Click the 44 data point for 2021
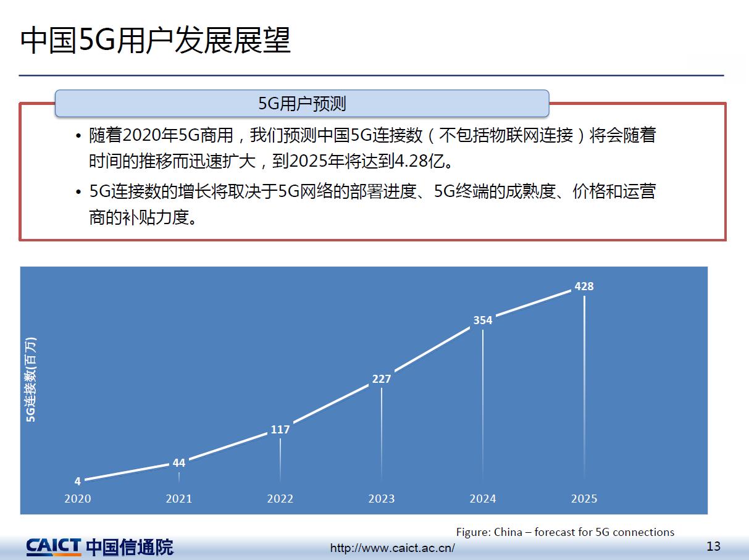The height and width of the screenshot is (560, 749). [x=179, y=462]
